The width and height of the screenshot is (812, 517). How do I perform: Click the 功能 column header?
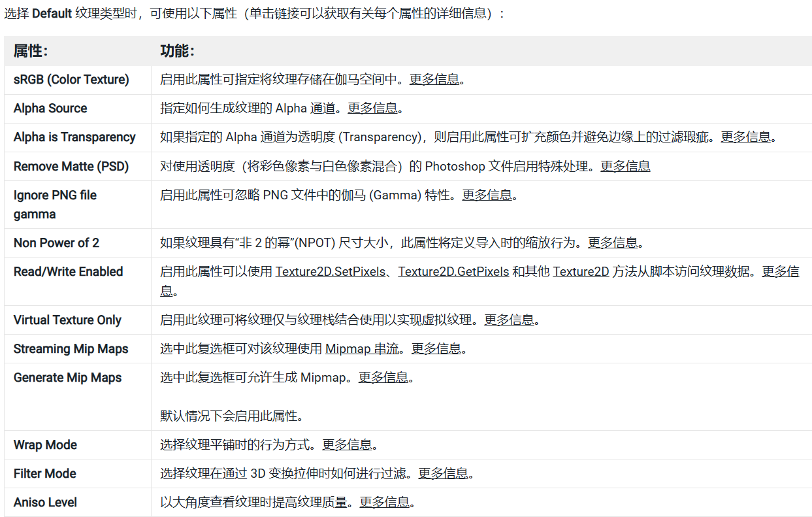tap(178, 51)
